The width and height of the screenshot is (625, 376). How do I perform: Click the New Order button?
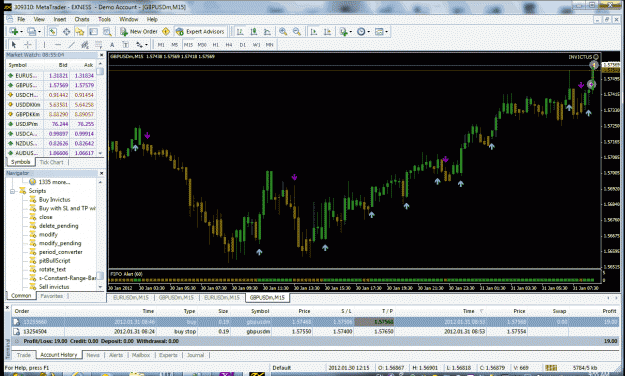[139, 31]
